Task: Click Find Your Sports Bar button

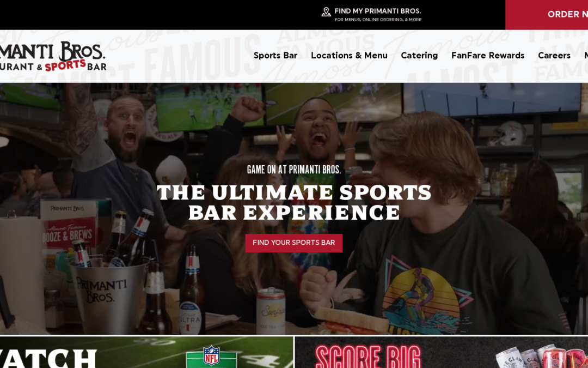Action: click(293, 243)
